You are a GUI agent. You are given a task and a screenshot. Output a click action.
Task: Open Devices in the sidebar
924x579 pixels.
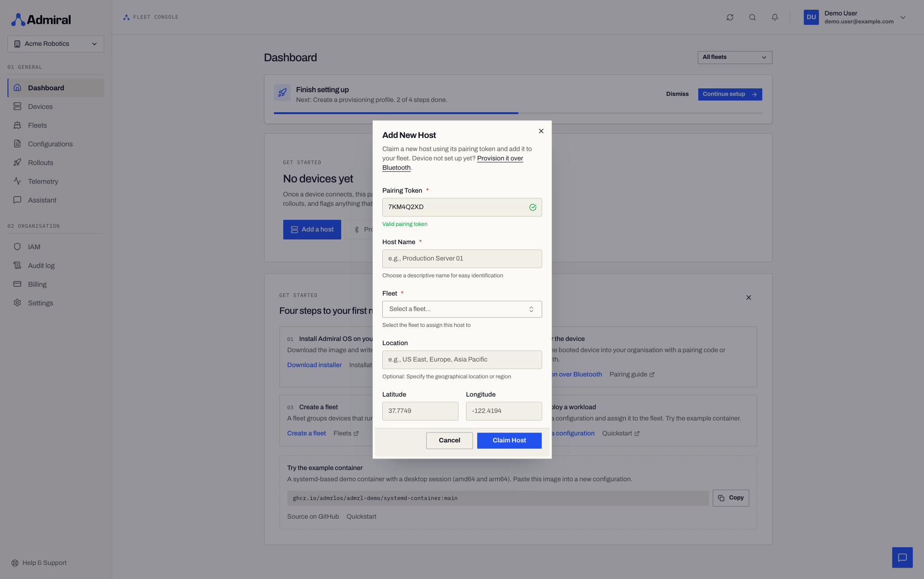56,107
